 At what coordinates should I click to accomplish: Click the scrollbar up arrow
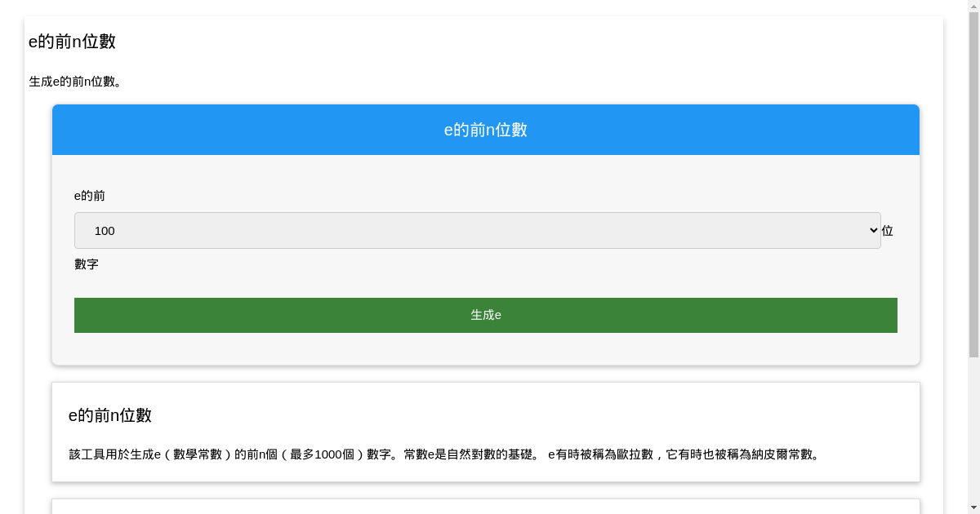coord(974,7)
